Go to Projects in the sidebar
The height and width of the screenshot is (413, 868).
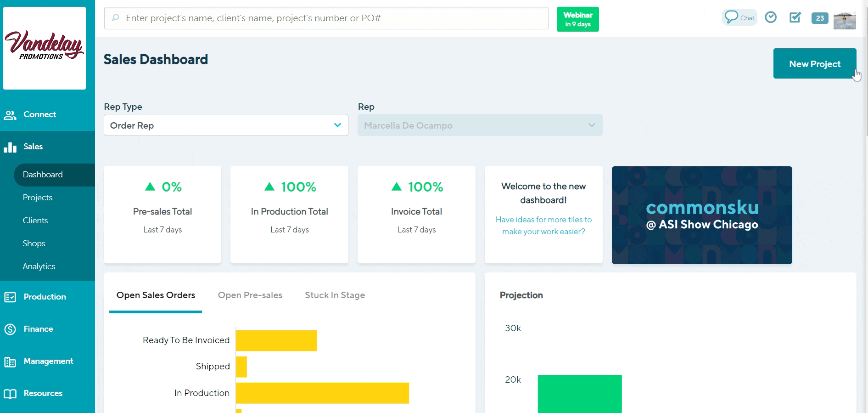pyautogui.click(x=38, y=198)
